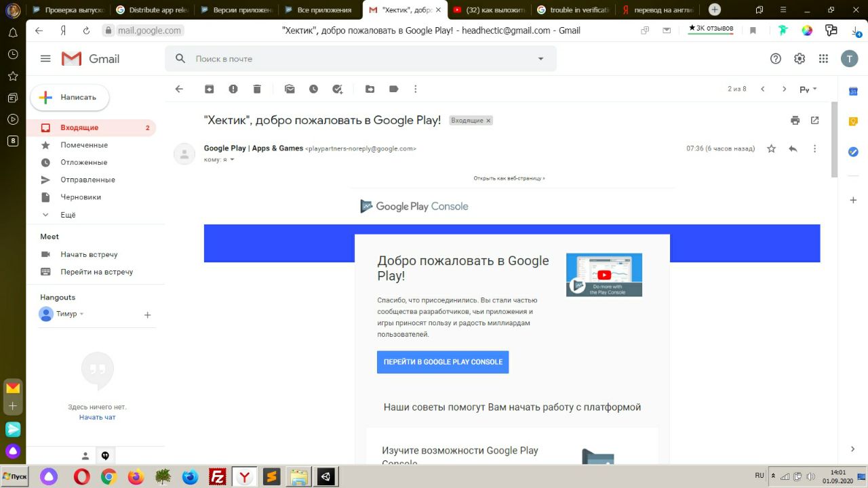The height and width of the screenshot is (488, 868).
Task: Start a new Hangouts conversation plus
Action: coord(147,314)
